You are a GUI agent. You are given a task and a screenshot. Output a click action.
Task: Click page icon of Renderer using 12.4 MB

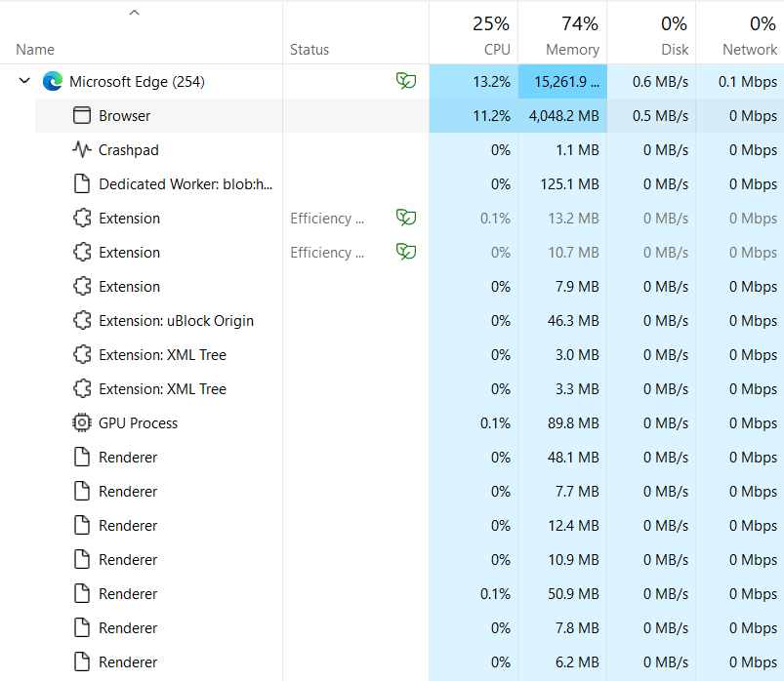click(x=82, y=525)
